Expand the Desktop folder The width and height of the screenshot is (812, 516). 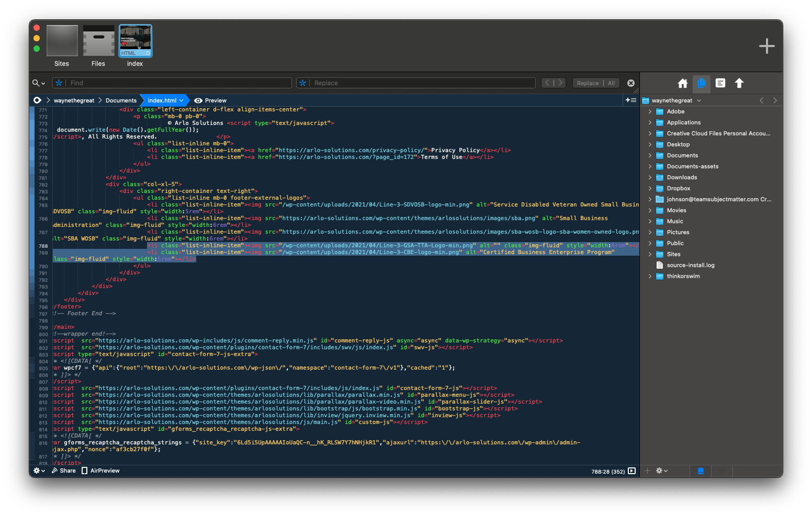point(650,144)
